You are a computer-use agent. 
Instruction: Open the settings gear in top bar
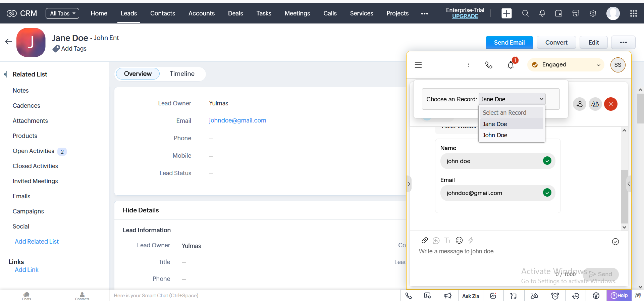(593, 13)
